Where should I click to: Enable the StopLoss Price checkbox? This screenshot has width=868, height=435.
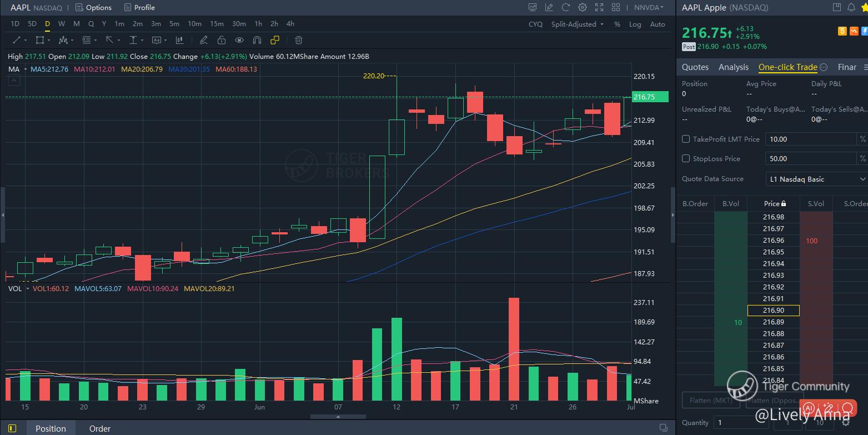pos(686,158)
